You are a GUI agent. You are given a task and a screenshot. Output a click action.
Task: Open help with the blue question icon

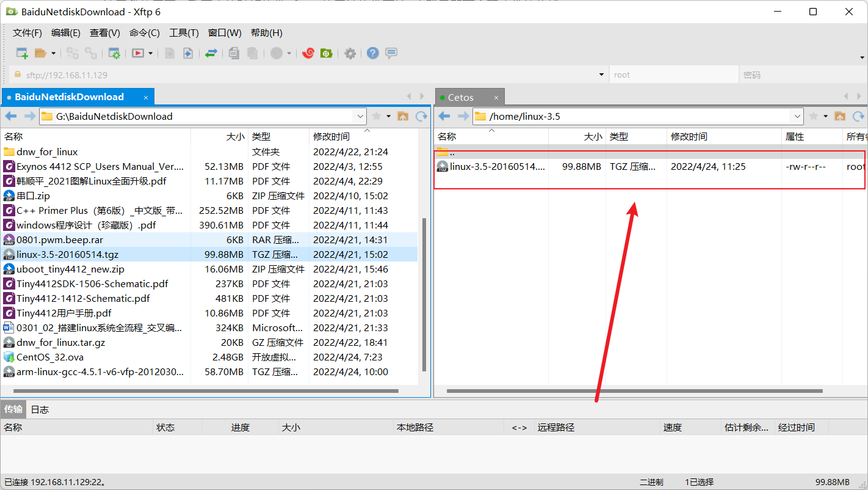point(373,53)
